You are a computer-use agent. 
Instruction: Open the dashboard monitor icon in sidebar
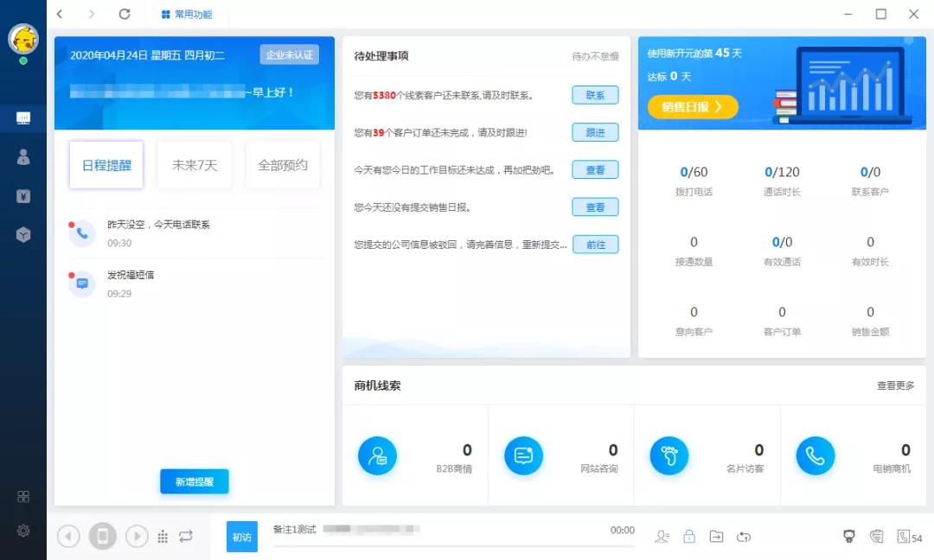[23, 118]
